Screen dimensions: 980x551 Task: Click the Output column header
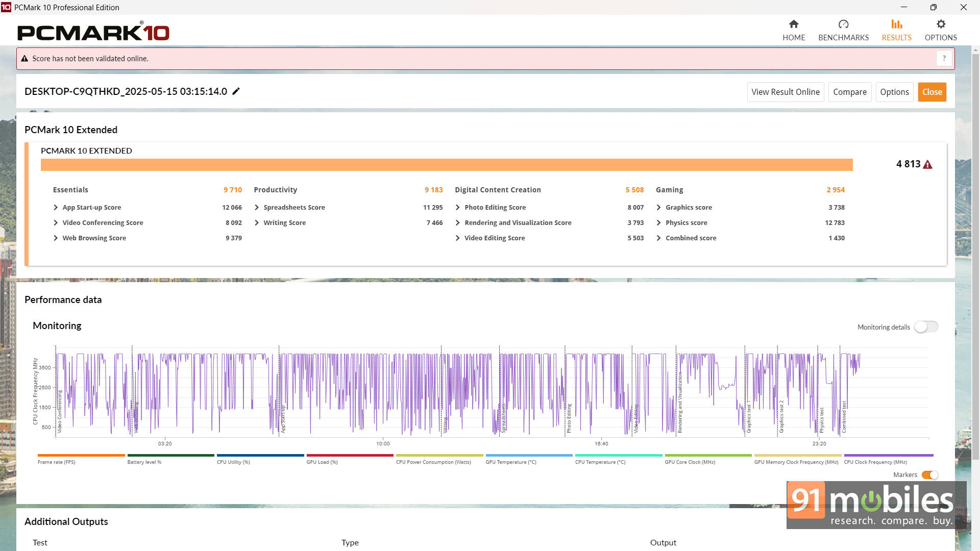[663, 542]
